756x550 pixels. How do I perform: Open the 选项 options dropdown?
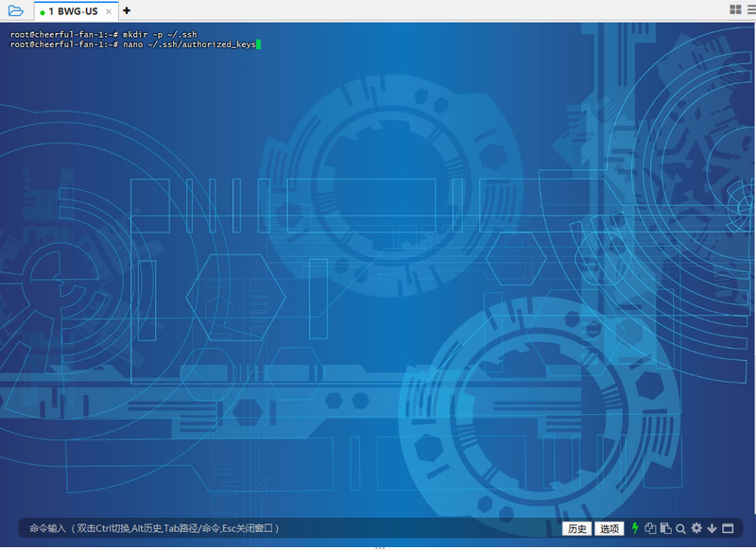coord(608,528)
